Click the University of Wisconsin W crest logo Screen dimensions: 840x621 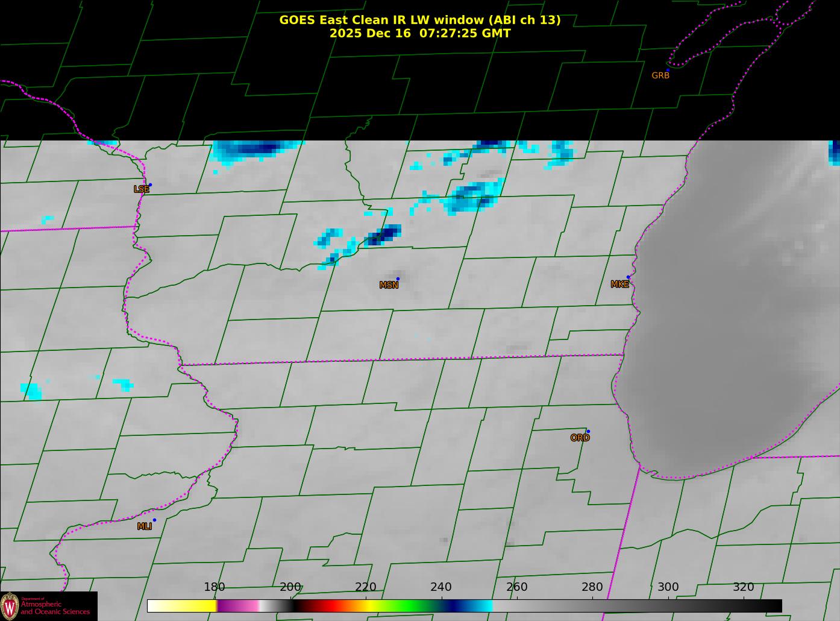click(10, 606)
